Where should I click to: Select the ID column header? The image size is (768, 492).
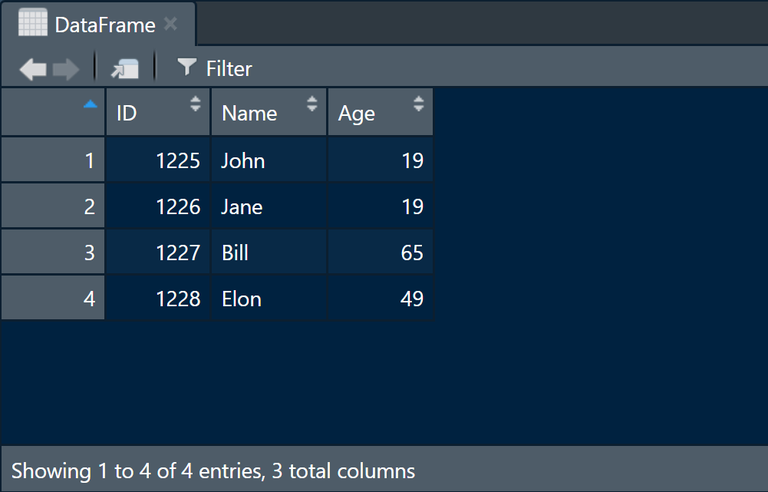click(158, 112)
